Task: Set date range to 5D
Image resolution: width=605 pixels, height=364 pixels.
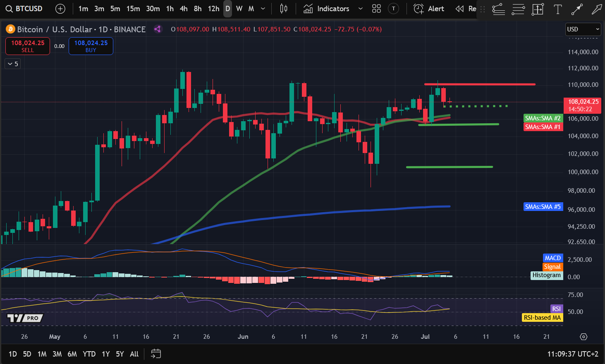Action: [x=27, y=354]
